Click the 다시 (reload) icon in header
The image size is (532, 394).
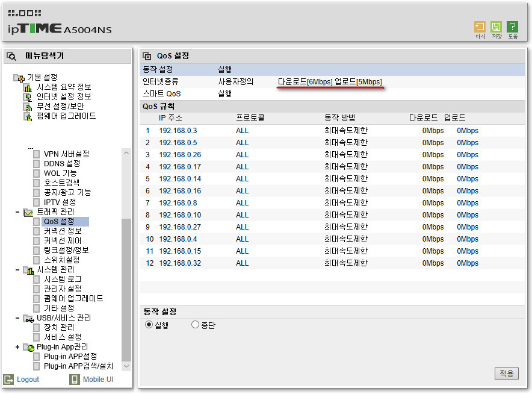(480, 27)
